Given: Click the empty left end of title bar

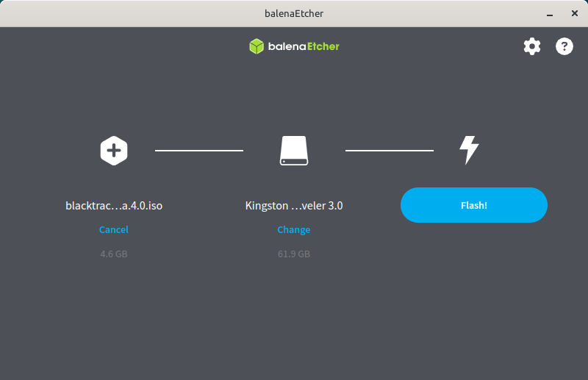Looking at the screenshot, I should tap(44, 12).
